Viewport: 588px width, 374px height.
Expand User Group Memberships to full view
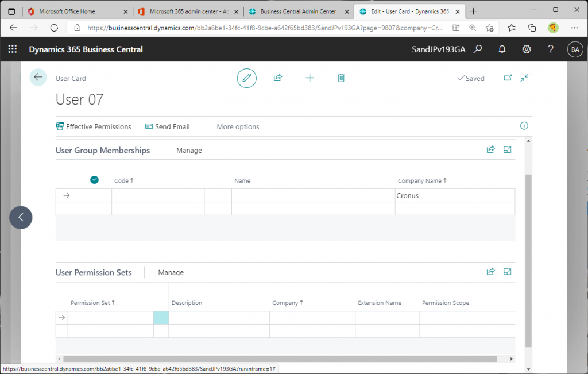[x=508, y=150]
